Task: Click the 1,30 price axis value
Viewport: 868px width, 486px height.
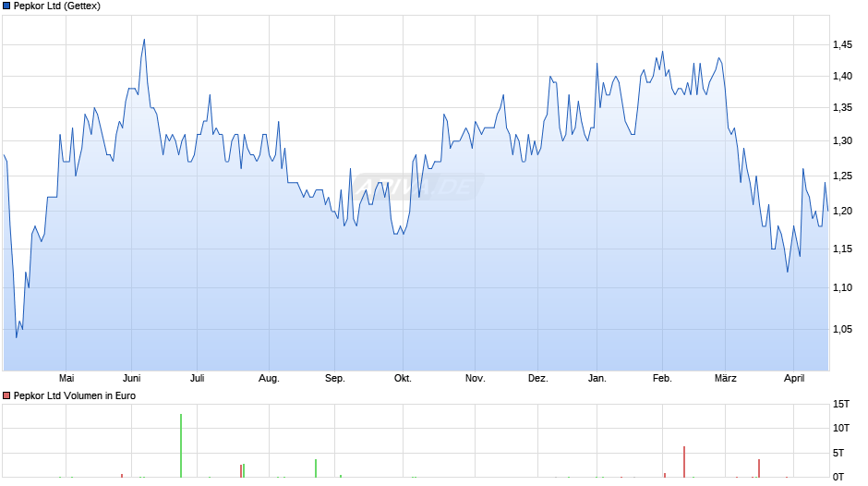Action: click(842, 140)
